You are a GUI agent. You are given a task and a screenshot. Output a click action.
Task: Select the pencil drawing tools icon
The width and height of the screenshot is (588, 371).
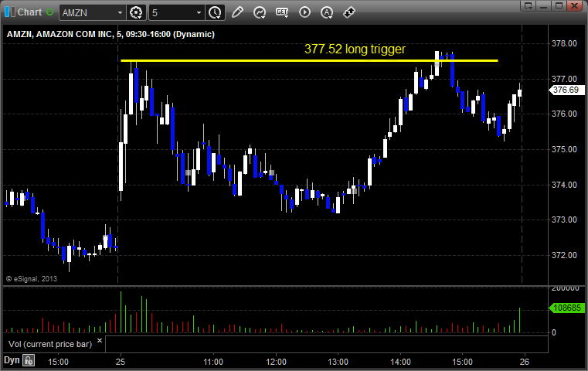[237, 12]
